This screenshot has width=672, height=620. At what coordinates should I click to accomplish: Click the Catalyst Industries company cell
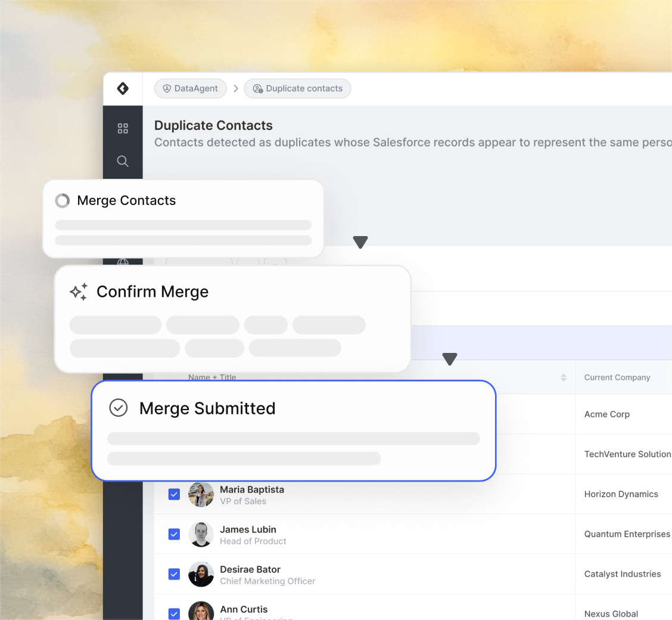[623, 573]
